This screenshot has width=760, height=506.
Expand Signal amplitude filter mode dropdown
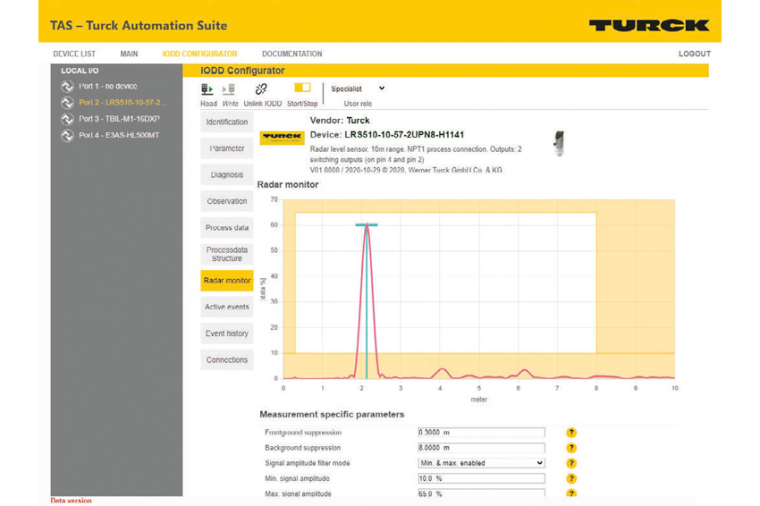click(481, 463)
